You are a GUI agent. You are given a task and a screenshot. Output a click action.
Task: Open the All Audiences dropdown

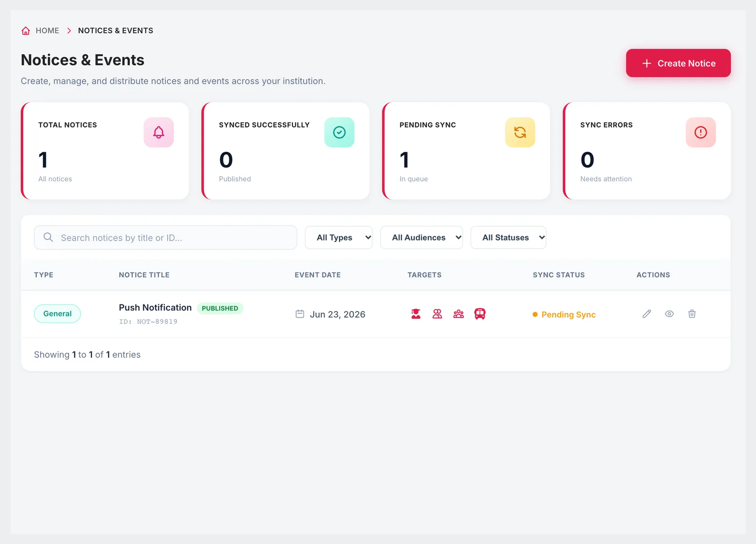[421, 237]
